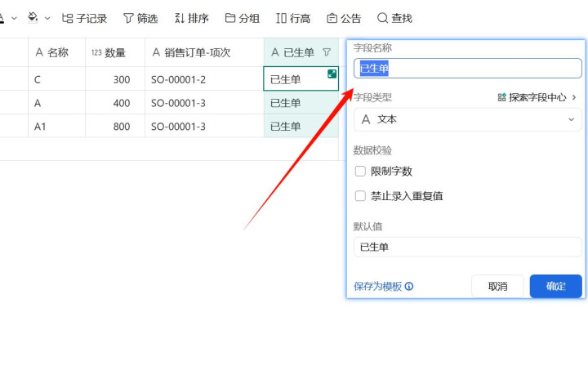This screenshot has height=366, width=588.
Task: Open the fill color bucket tool
Action: pyautogui.click(x=33, y=18)
